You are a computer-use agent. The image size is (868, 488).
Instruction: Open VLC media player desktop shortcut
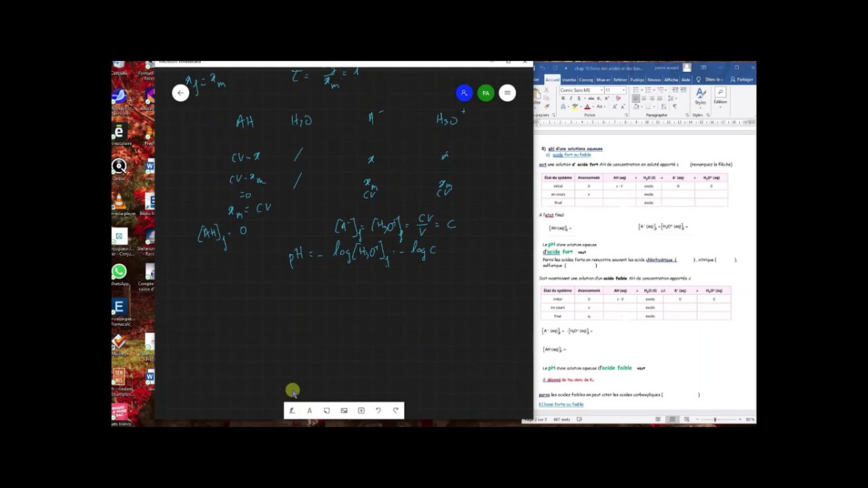coord(119,203)
